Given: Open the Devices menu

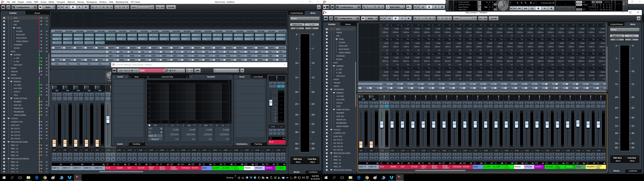Looking at the screenshot, I should [x=80, y=2].
